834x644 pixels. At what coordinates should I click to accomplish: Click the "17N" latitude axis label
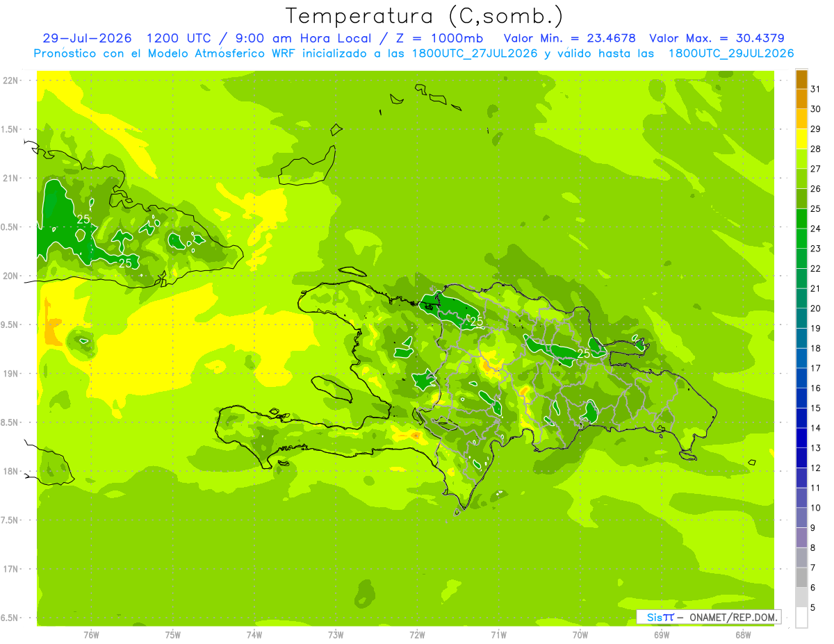[x=12, y=569]
